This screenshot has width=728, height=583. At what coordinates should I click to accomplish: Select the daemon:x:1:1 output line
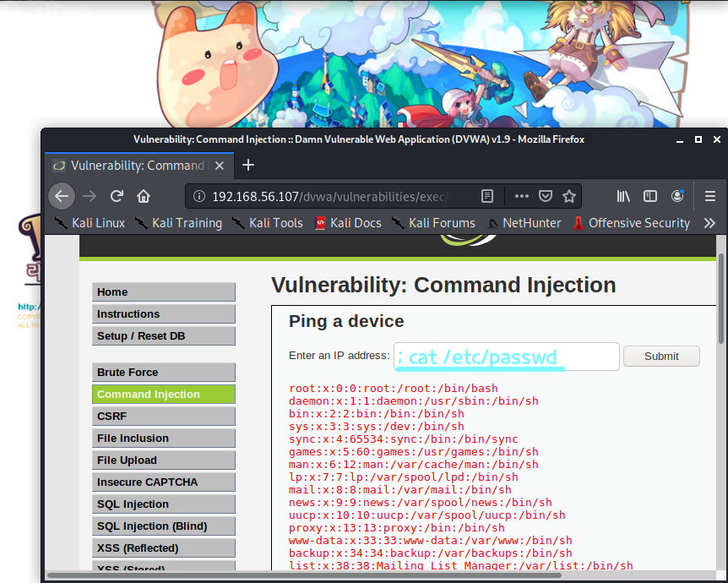(414, 400)
